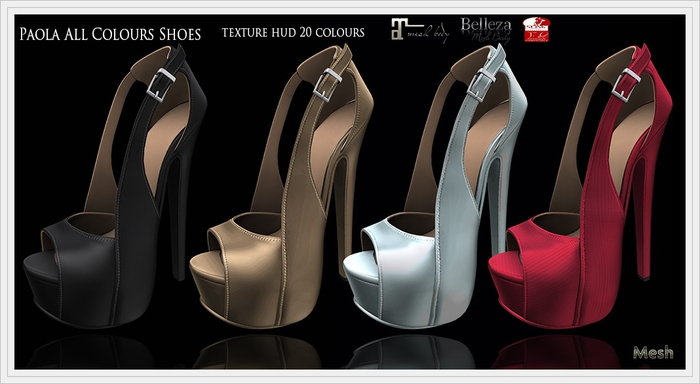Click the white Paola shoe
This screenshot has height=384, width=700.
[435, 188]
